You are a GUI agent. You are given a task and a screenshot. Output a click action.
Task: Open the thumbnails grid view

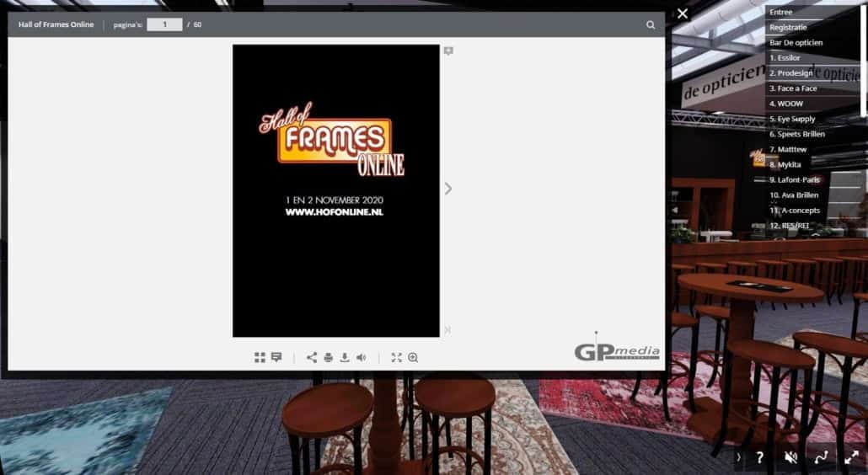(x=260, y=358)
